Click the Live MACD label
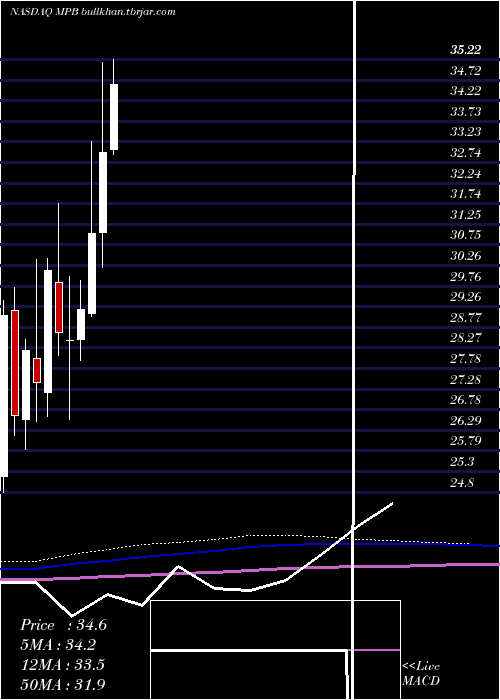This screenshot has width=500, height=700. point(421,674)
